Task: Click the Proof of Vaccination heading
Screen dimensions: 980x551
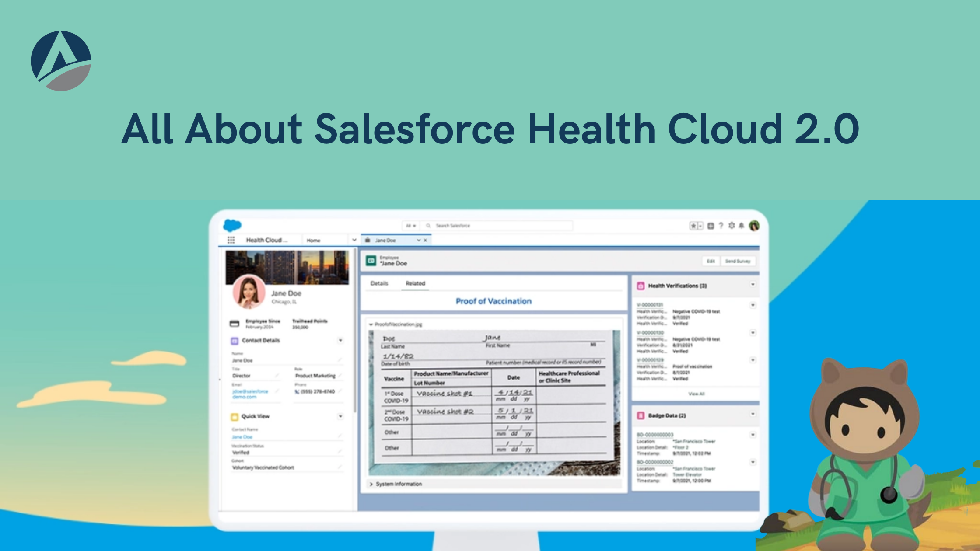Action: pyautogui.click(x=494, y=301)
